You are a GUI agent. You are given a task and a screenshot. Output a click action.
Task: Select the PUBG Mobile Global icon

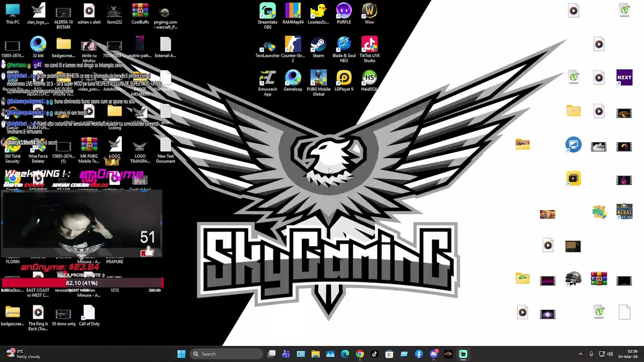pyautogui.click(x=318, y=83)
